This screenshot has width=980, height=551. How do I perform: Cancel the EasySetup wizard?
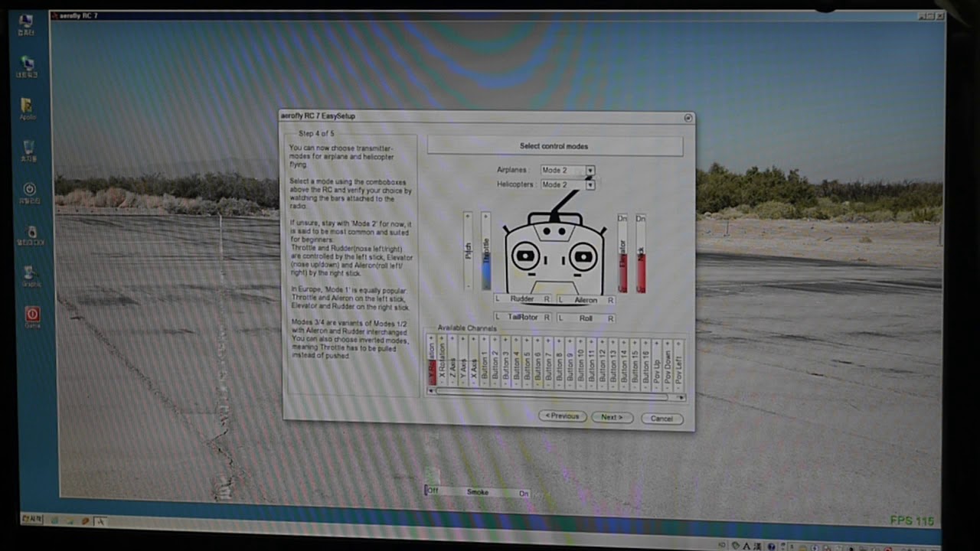(x=661, y=419)
